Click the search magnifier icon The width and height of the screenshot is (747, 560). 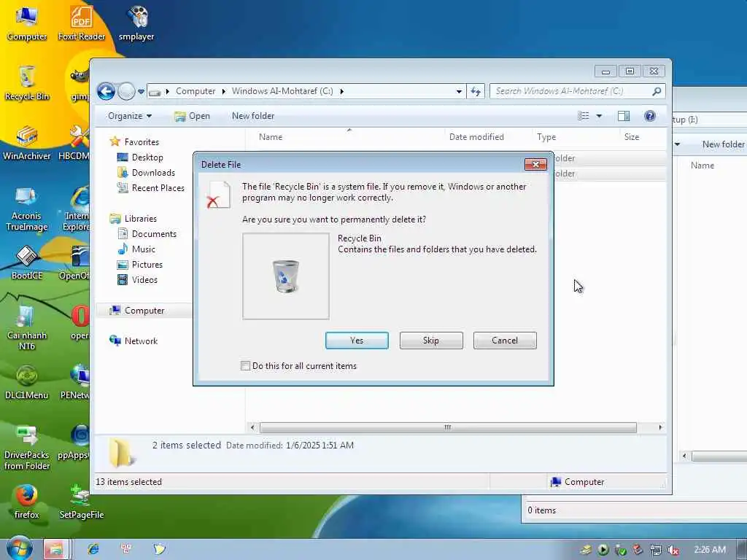pos(657,91)
